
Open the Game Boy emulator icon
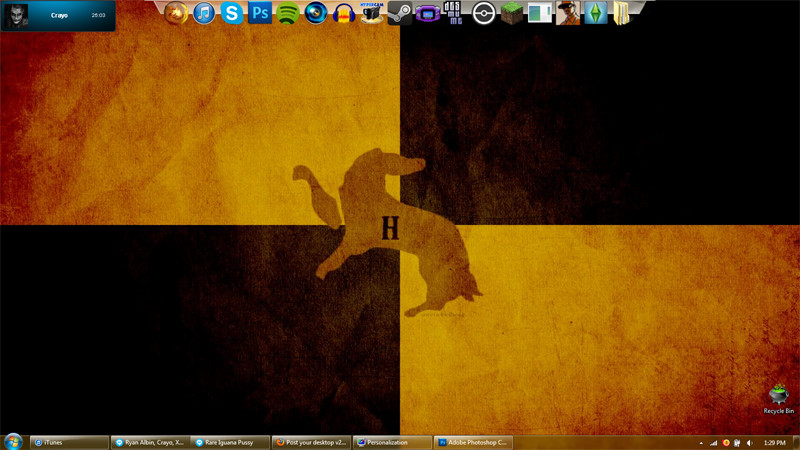[428, 13]
